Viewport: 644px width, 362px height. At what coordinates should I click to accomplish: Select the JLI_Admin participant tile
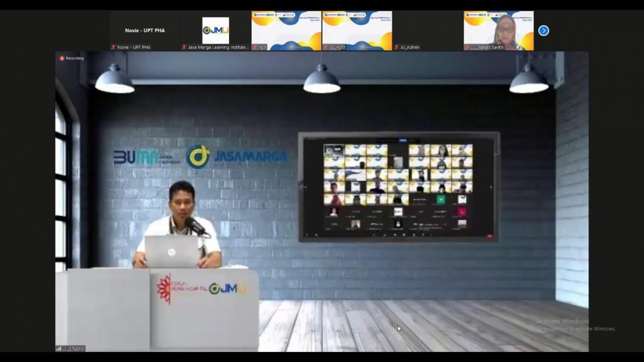(428, 31)
